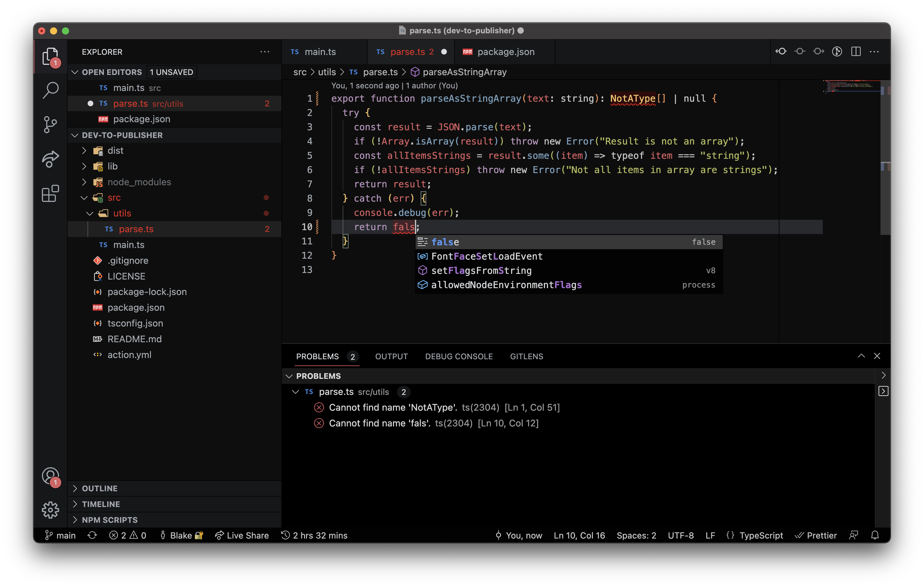The width and height of the screenshot is (924, 587).
Task: Click the notifications bell in status bar
Action: click(x=875, y=535)
